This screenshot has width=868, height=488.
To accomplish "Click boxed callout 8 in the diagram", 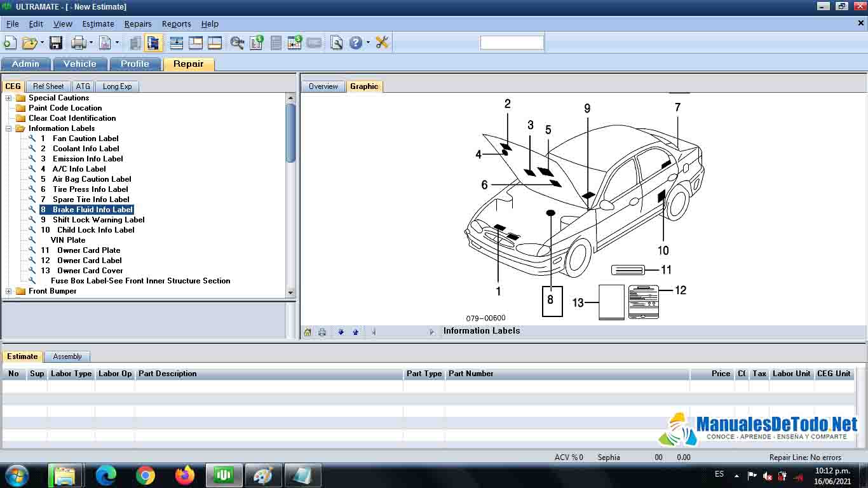I will [552, 301].
